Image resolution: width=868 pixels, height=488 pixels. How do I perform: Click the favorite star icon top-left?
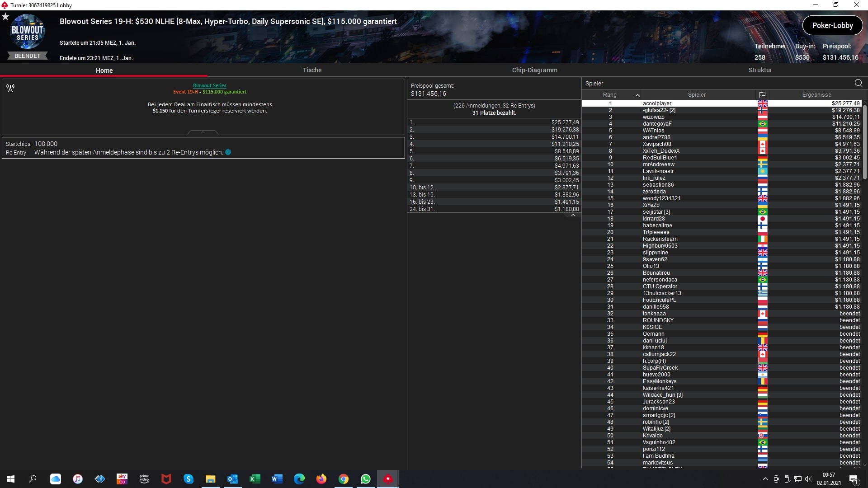point(5,17)
